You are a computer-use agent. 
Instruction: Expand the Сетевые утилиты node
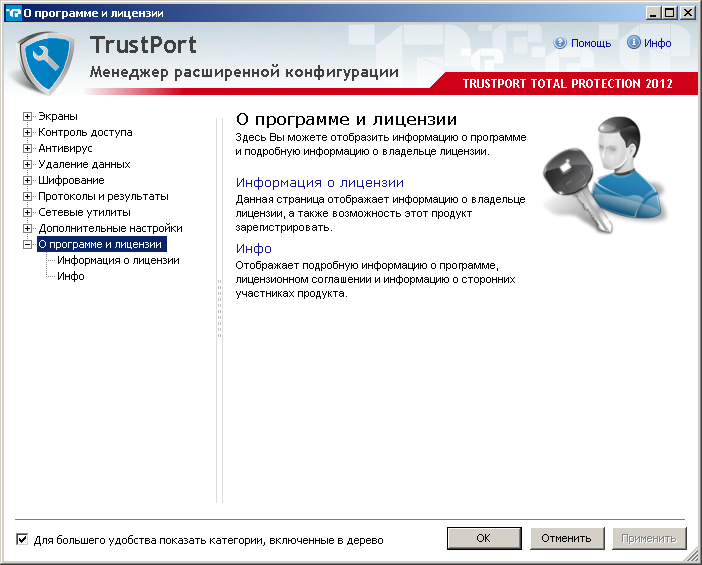coord(27,212)
